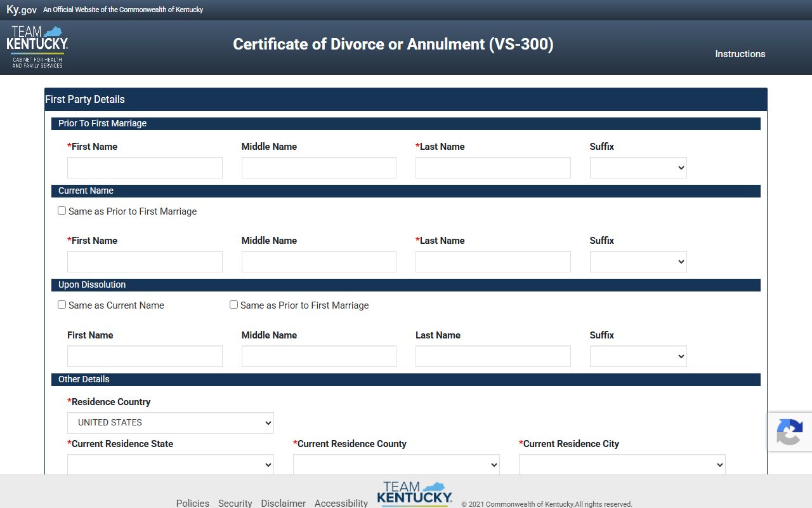Open Suffix dropdown in Current Name section

click(x=638, y=262)
